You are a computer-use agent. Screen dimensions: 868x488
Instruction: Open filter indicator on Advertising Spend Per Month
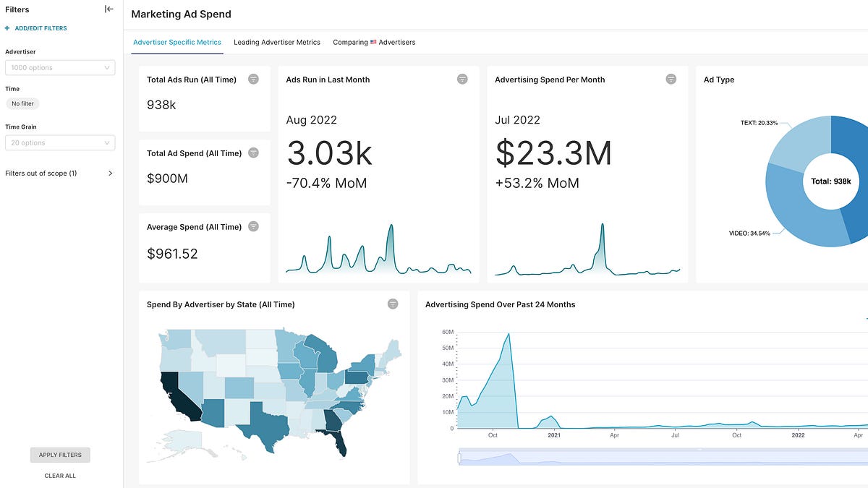point(671,80)
